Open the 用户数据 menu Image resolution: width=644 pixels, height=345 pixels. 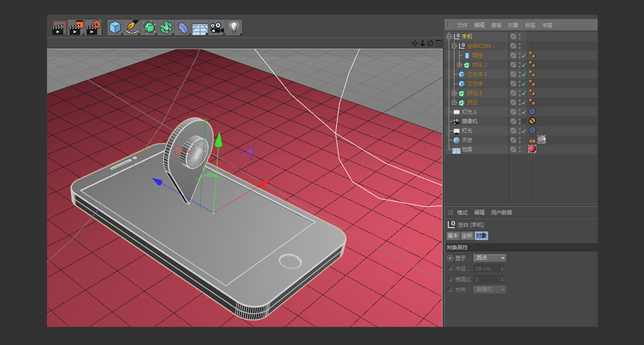click(501, 212)
